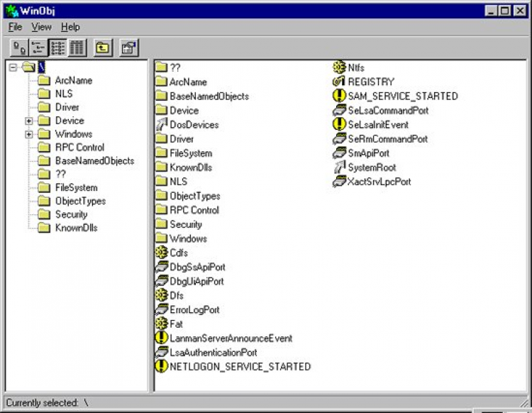Open the Help menu

pyautogui.click(x=70, y=27)
